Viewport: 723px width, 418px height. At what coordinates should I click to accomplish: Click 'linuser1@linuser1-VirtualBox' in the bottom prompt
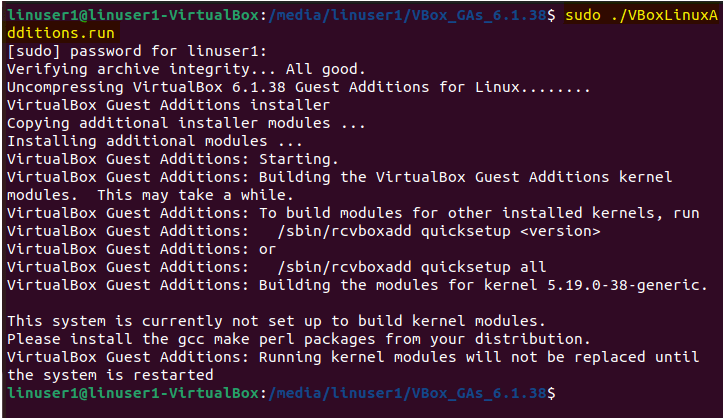(x=133, y=393)
